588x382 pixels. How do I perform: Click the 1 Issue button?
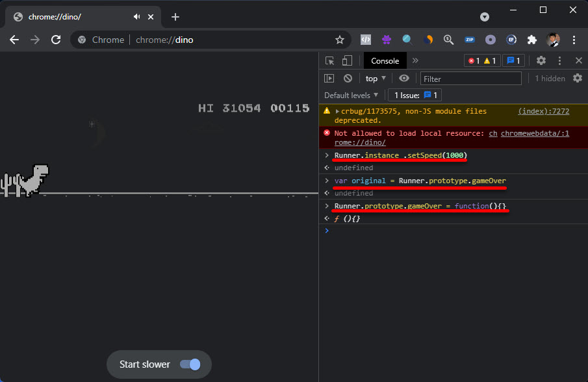pos(415,96)
